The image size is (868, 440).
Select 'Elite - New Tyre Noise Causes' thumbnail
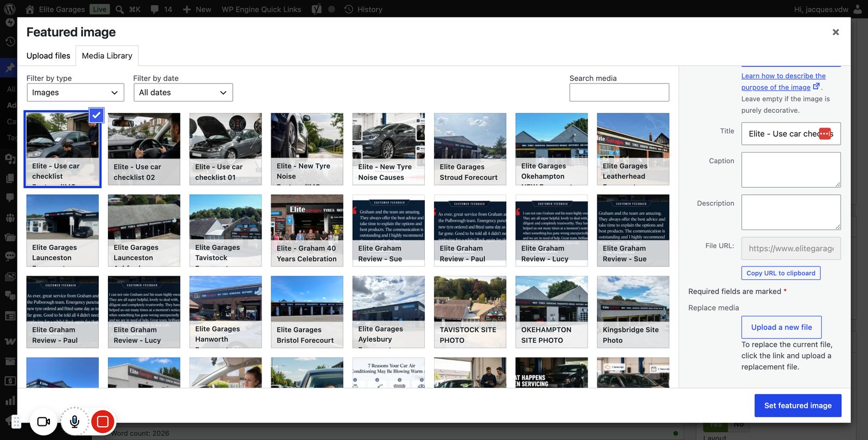(388, 149)
